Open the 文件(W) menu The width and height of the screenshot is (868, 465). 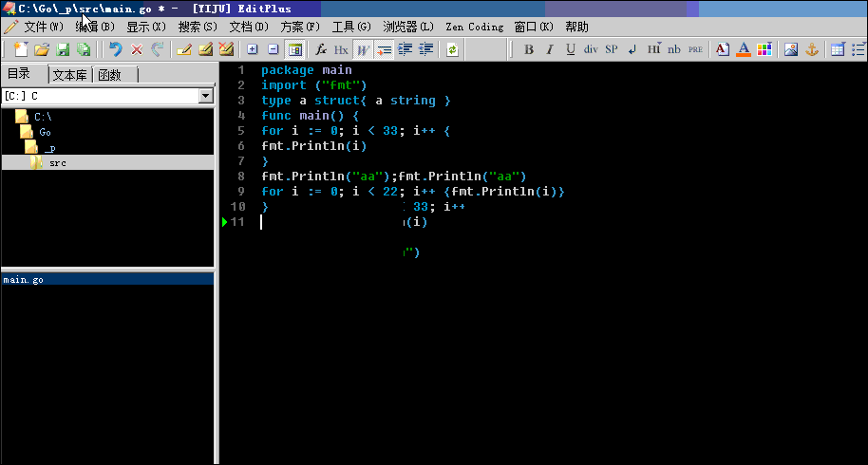43,28
